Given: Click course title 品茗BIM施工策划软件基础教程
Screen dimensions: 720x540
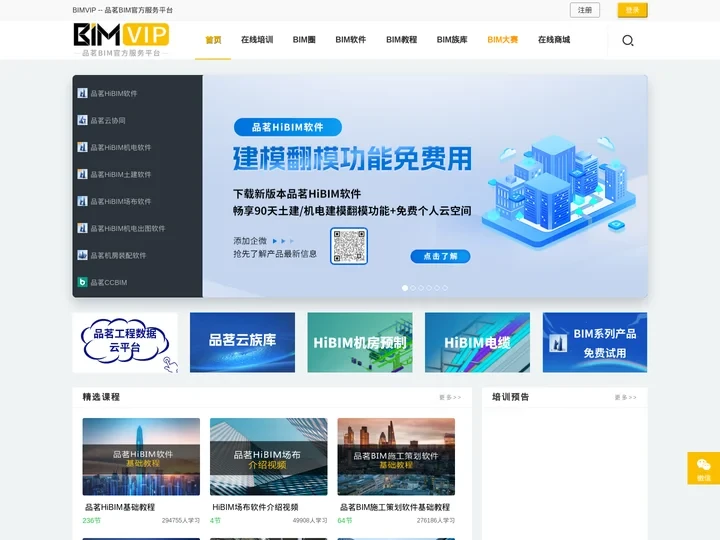Looking at the screenshot, I should pos(395,507).
